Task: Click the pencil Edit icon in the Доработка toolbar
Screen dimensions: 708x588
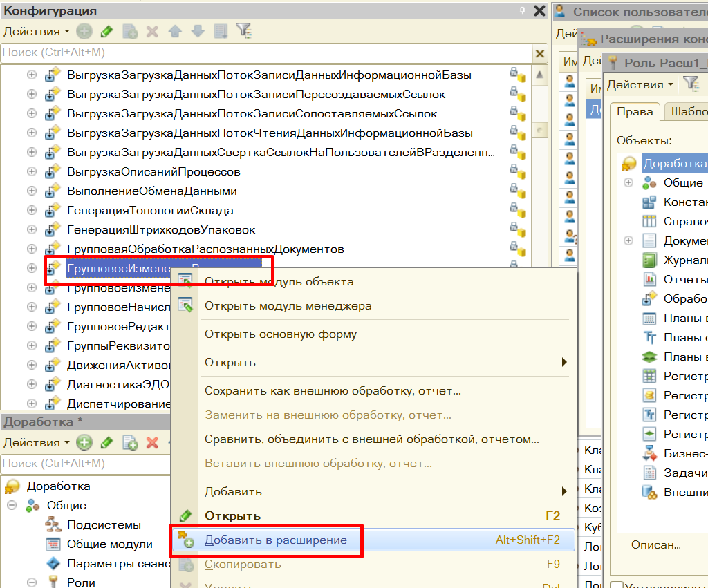Action: click(106, 443)
